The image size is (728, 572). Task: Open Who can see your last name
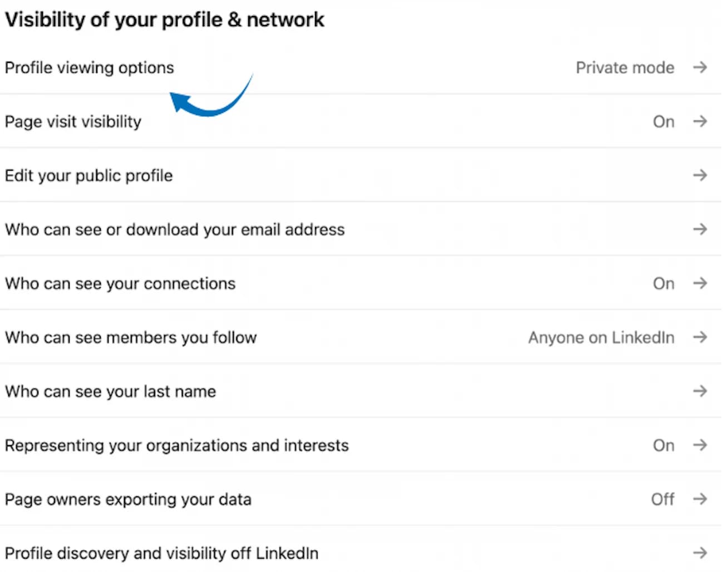click(110, 391)
